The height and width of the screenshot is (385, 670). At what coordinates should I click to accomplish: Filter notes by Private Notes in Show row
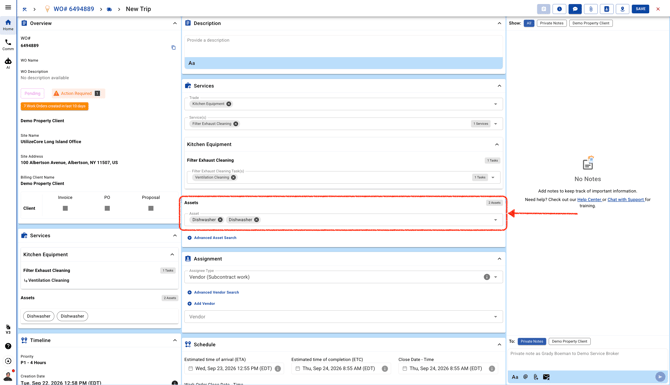[x=552, y=23]
